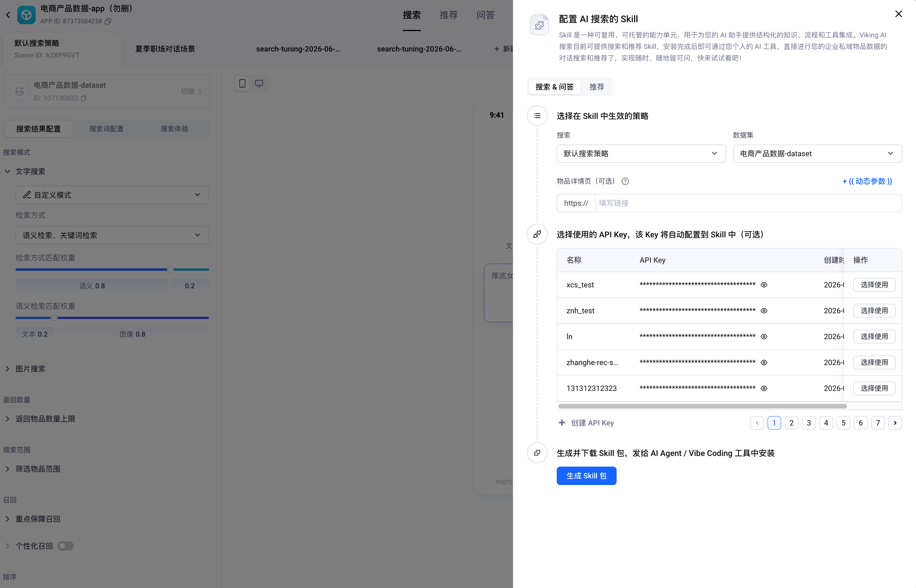This screenshot has width=916, height=588.
Task: Click 创建 API Key link
Action: [x=592, y=423]
